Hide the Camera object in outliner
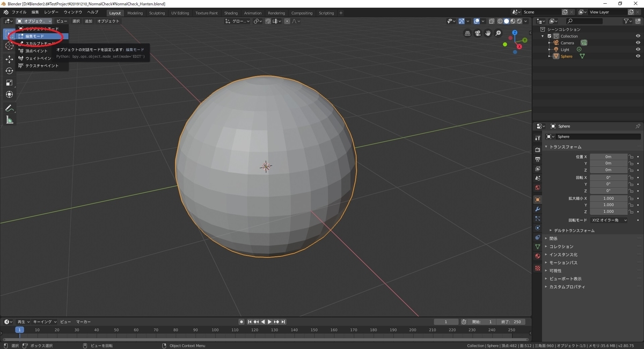The image size is (644, 349). (x=638, y=43)
